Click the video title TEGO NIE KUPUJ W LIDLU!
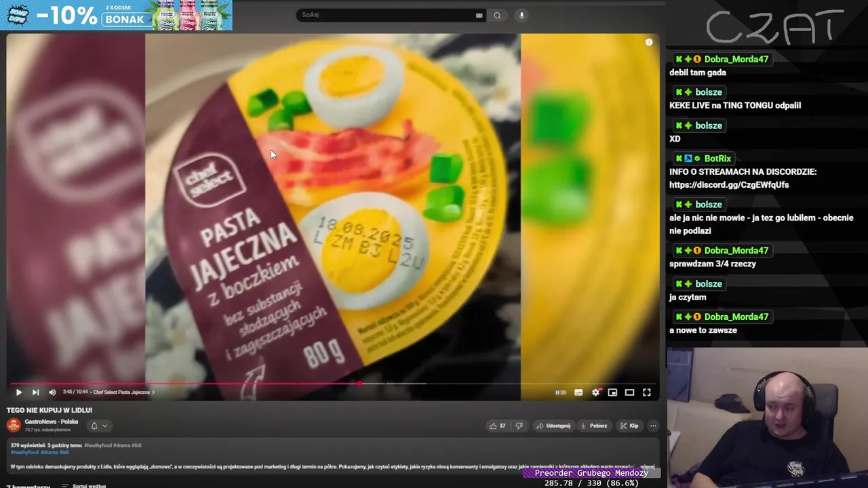868x488 pixels. click(50, 410)
